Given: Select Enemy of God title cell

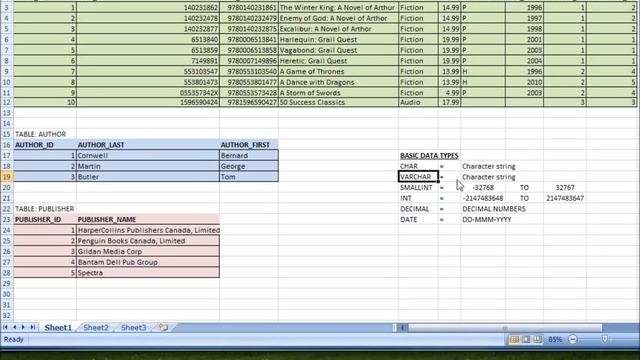Looking at the screenshot, I should click(x=338, y=18).
